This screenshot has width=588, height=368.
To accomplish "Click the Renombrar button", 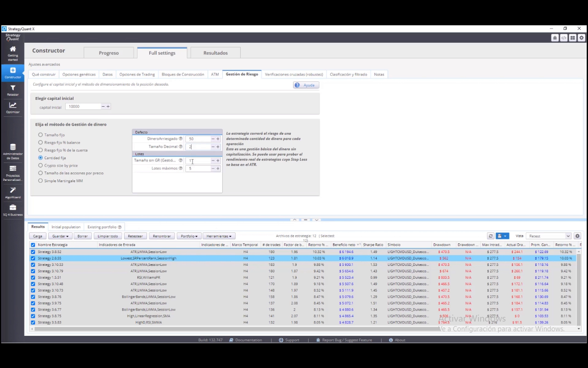I will click(x=162, y=236).
